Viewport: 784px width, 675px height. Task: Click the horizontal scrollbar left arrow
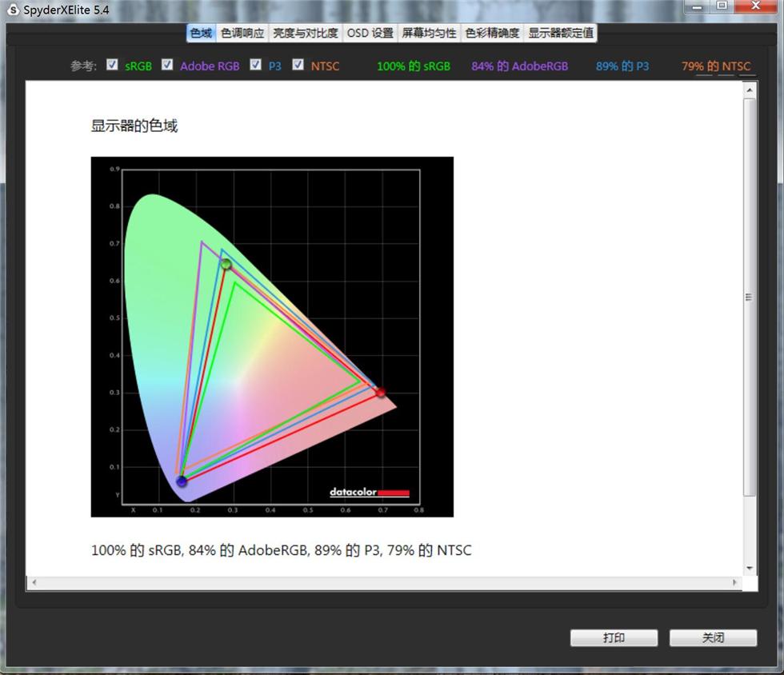click(34, 582)
